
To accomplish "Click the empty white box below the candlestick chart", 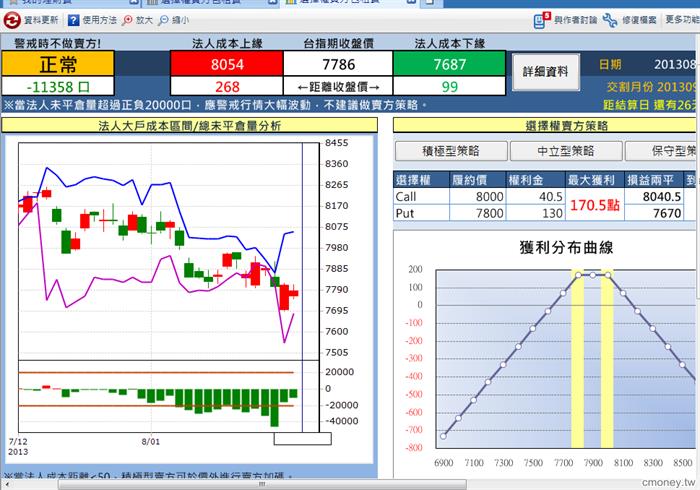I will [x=302, y=439].
